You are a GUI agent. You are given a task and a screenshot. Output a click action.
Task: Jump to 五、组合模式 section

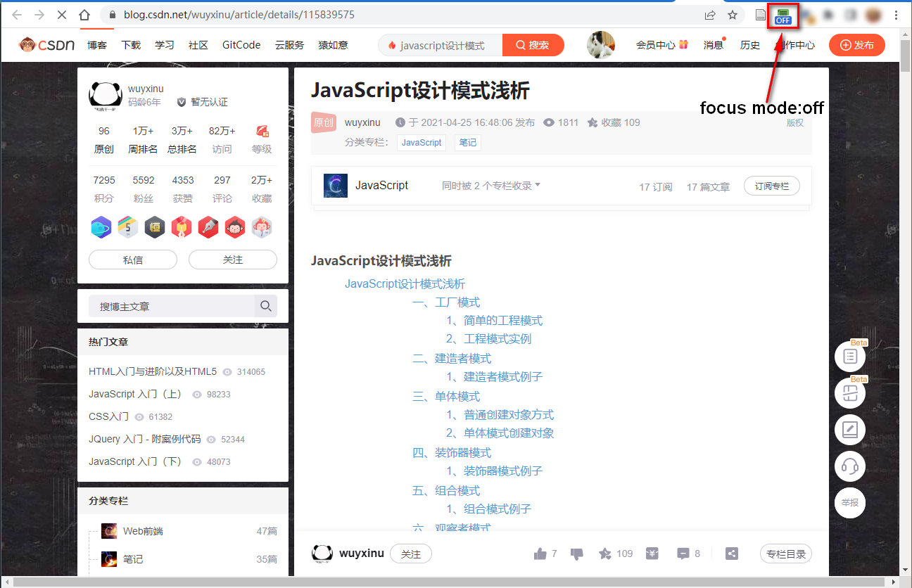(x=446, y=491)
